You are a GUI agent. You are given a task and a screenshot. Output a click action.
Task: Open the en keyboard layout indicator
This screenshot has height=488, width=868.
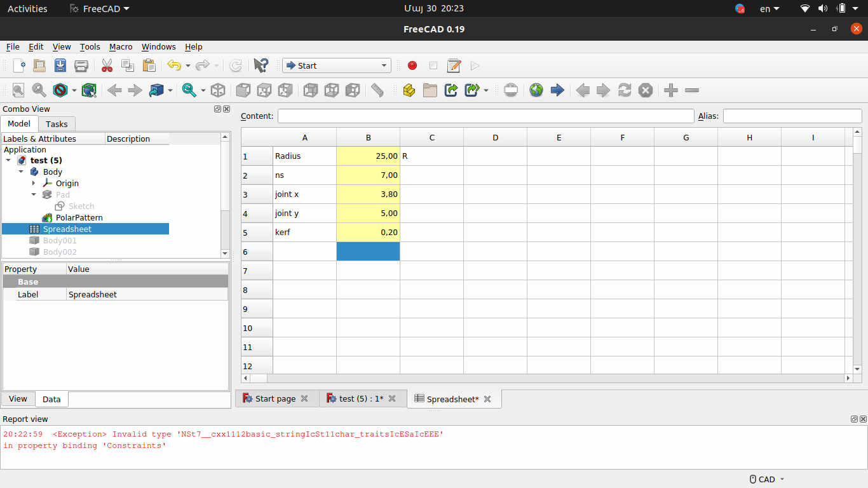[770, 9]
